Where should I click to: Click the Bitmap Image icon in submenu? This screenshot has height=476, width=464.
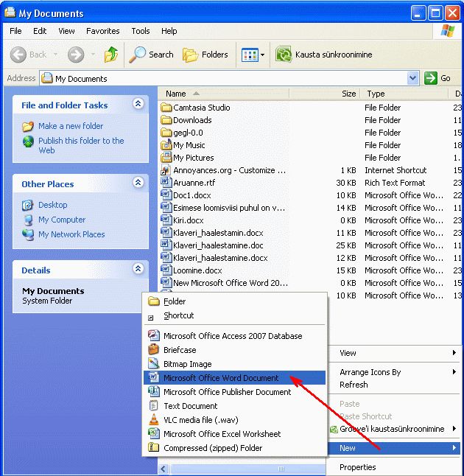[153, 364]
